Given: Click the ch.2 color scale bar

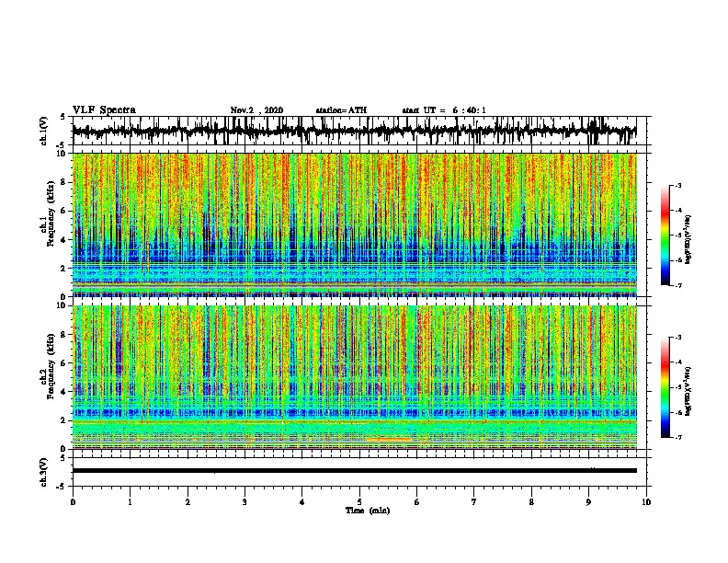Looking at the screenshot, I should [665, 387].
